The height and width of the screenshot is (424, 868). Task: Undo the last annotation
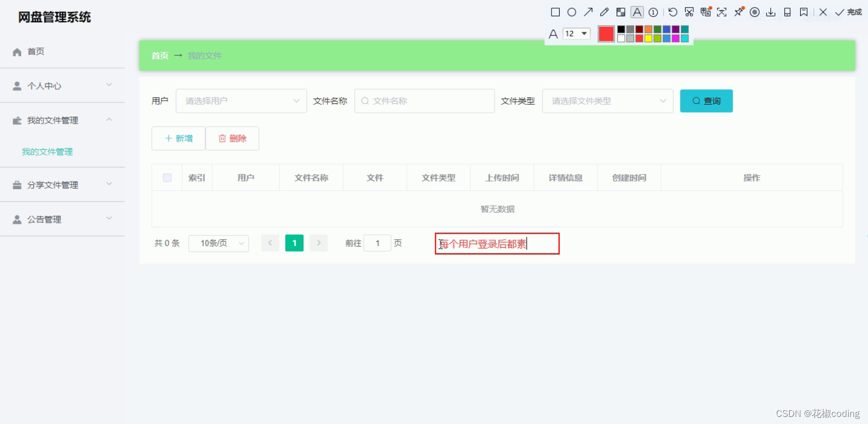pyautogui.click(x=673, y=12)
